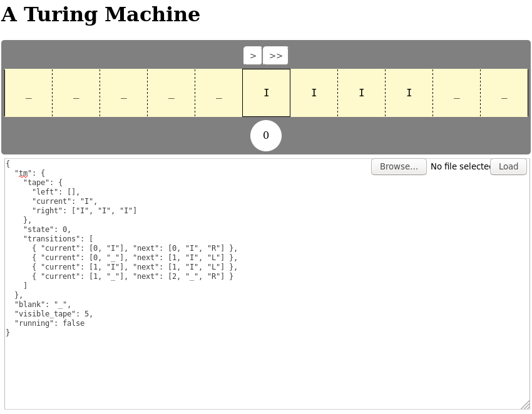Click the Load button

(508, 166)
